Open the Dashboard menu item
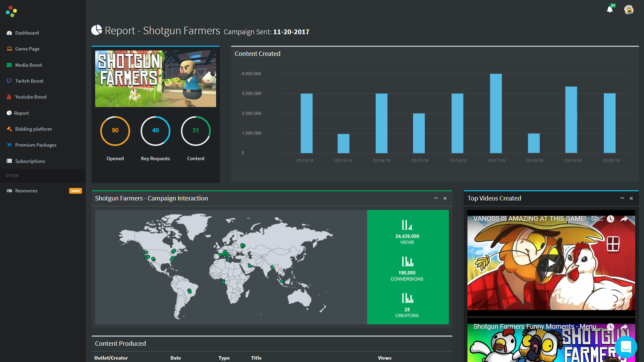The width and height of the screenshot is (644, 362). pyautogui.click(x=27, y=33)
